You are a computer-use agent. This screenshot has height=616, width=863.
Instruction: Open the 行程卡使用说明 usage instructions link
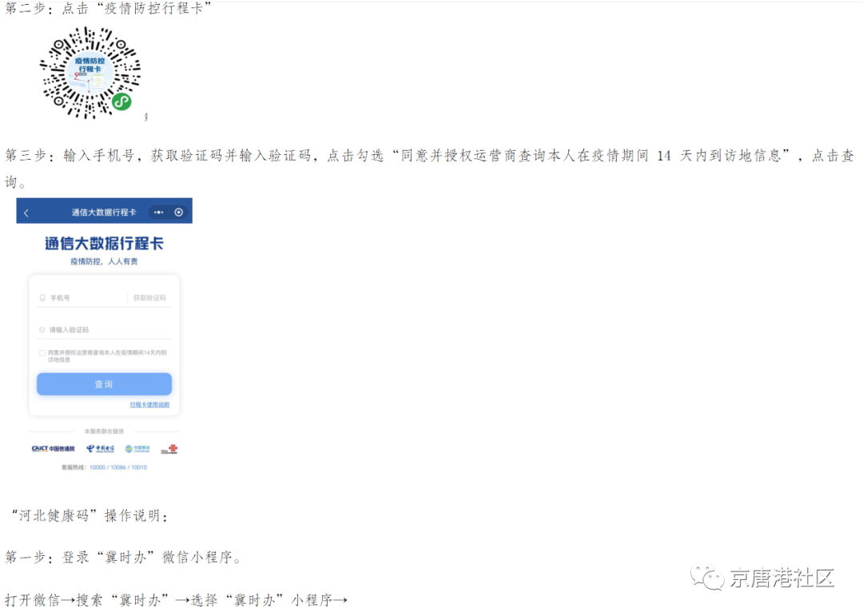tap(149, 404)
